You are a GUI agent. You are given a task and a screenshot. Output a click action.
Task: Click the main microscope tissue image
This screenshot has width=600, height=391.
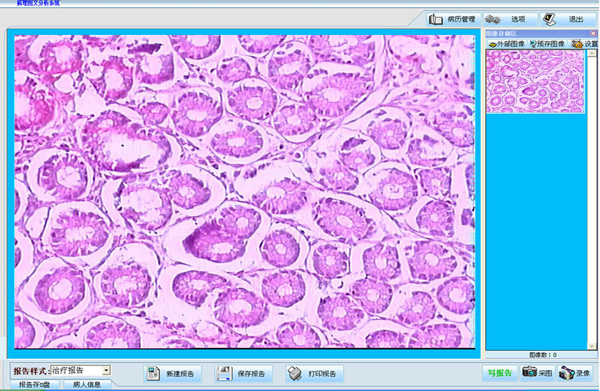coord(245,192)
